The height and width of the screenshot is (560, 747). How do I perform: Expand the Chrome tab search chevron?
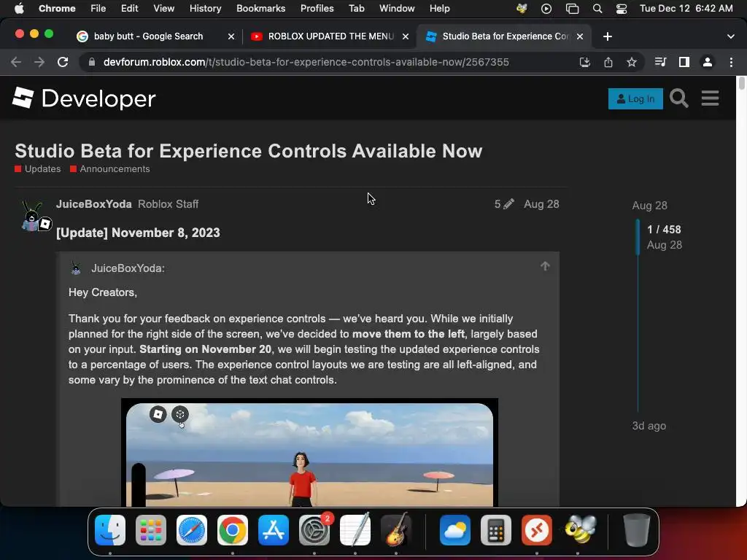731,36
